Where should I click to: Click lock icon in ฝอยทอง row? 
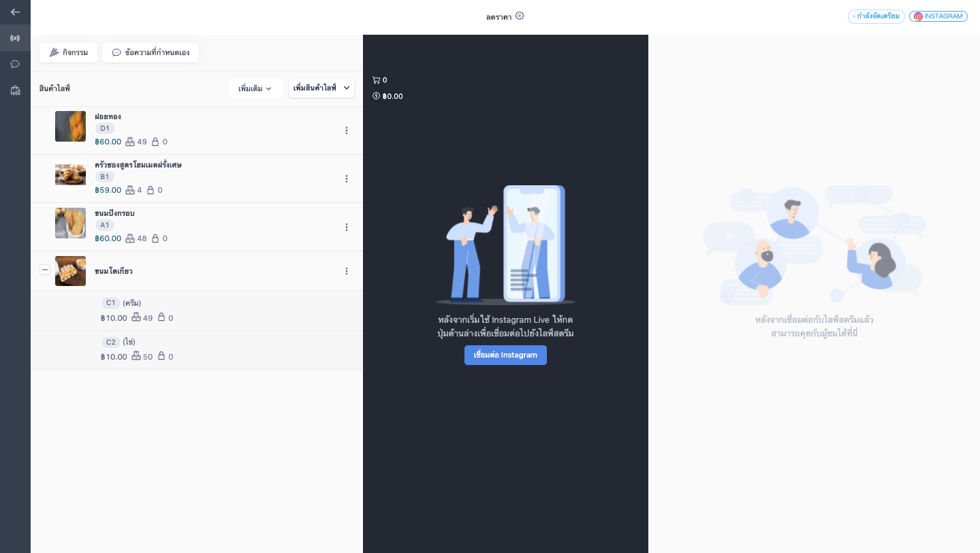click(155, 142)
